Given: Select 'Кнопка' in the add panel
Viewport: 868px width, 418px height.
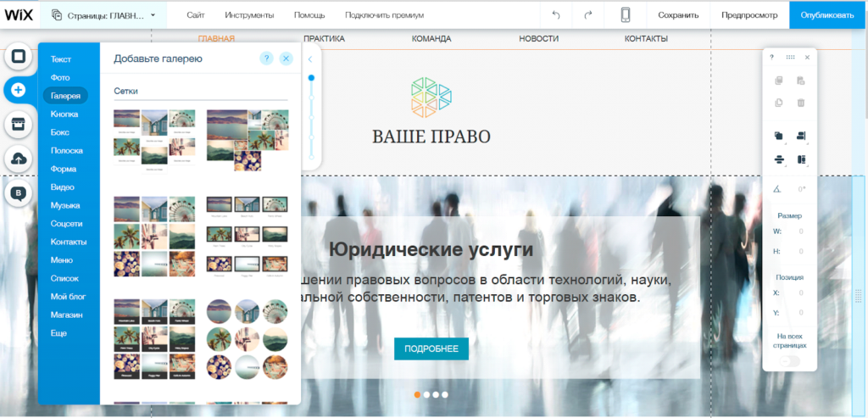Looking at the screenshot, I should coord(64,114).
